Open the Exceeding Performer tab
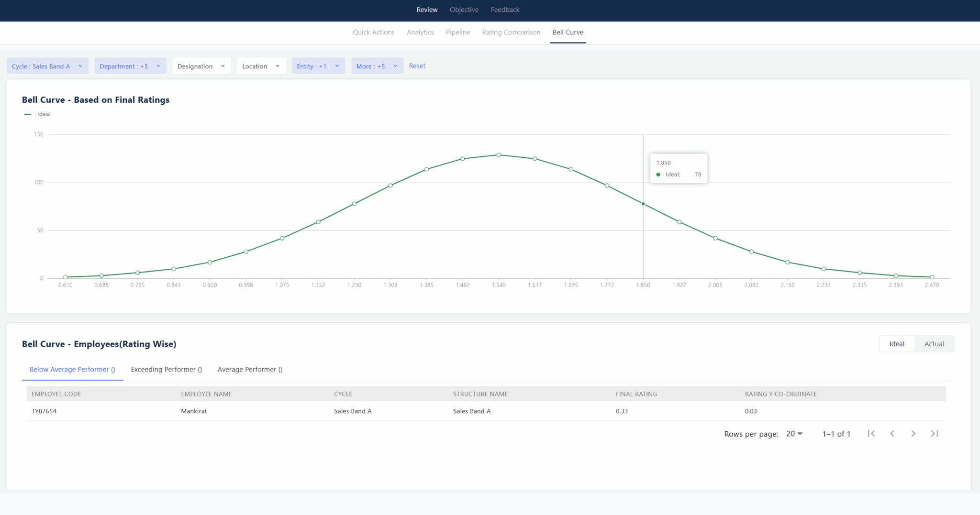980x515 pixels. tap(166, 369)
